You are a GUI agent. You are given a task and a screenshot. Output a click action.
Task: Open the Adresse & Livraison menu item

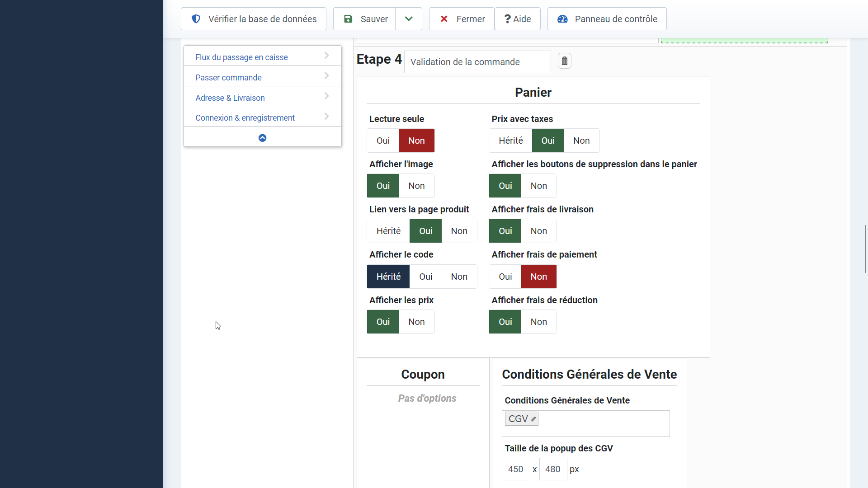(x=230, y=98)
